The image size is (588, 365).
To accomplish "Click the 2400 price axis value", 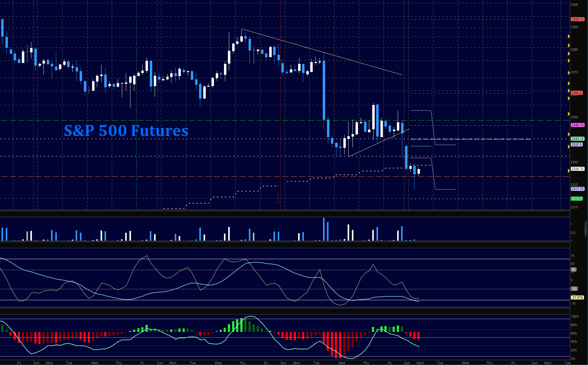I will [x=574, y=5].
